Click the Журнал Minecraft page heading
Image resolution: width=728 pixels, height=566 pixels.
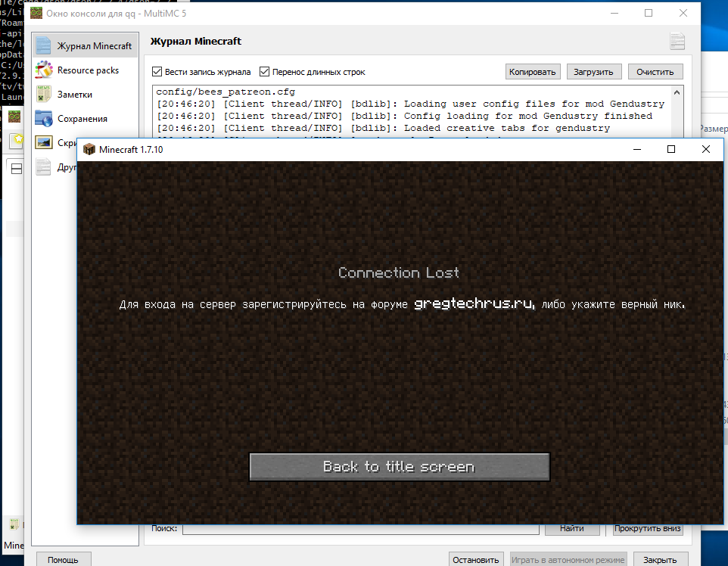196,41
